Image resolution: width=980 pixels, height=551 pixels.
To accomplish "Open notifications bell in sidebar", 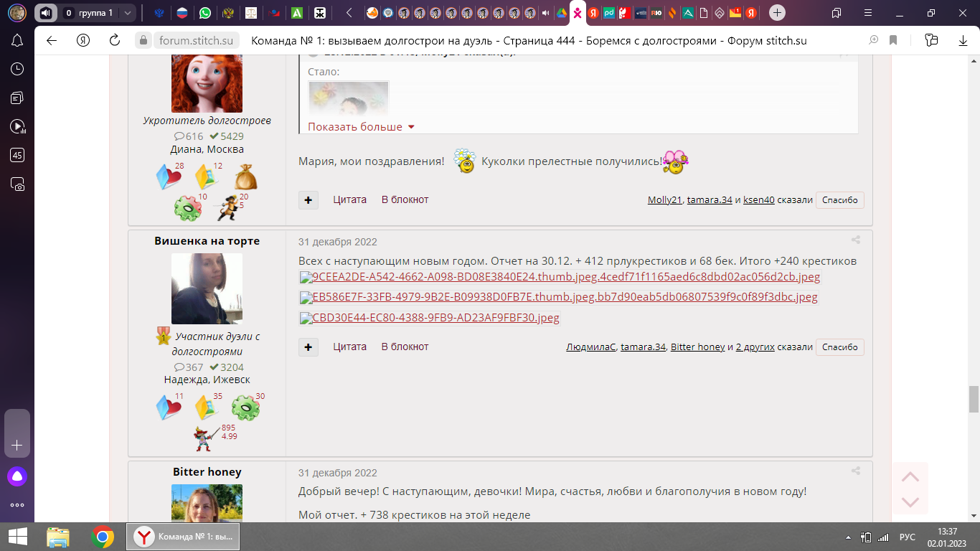I will [17, 40].
